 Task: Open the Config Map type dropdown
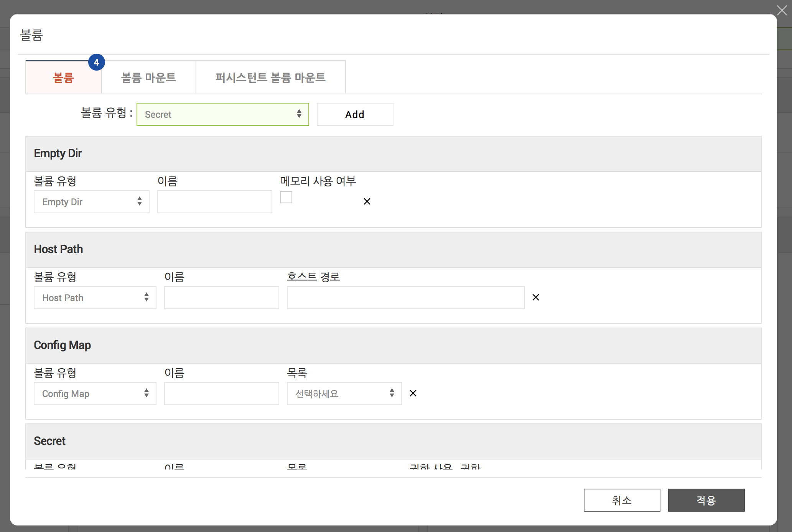pos(95,394)
